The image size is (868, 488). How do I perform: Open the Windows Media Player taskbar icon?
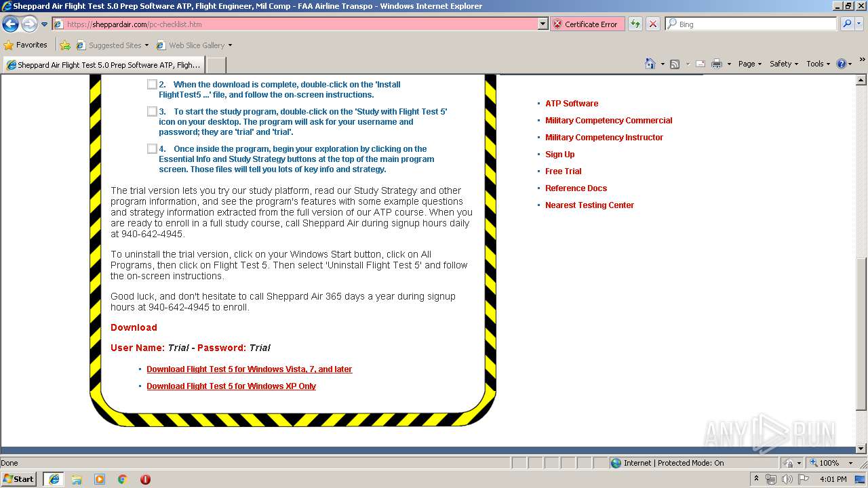click(100, 479)
